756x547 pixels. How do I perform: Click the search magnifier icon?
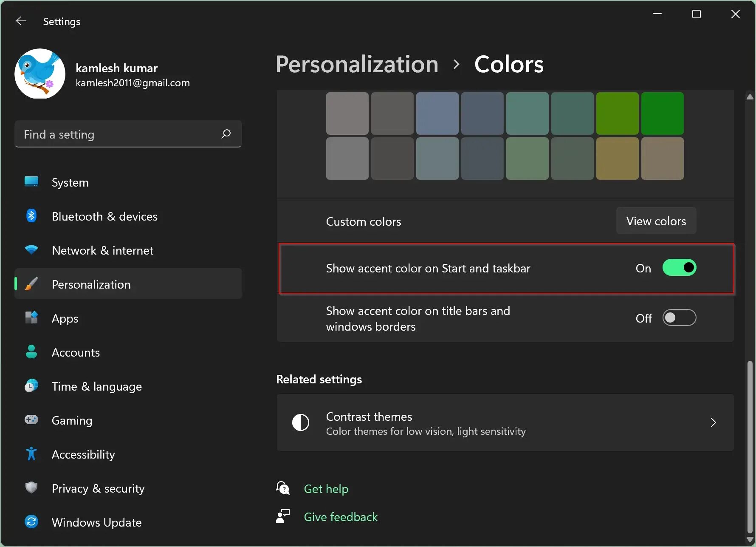tap(226, 134)
